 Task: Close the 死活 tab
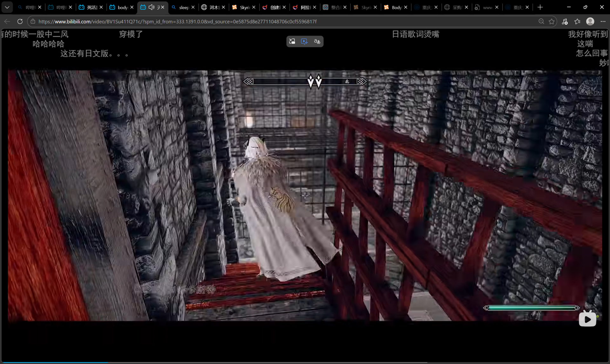pos(101,7)
